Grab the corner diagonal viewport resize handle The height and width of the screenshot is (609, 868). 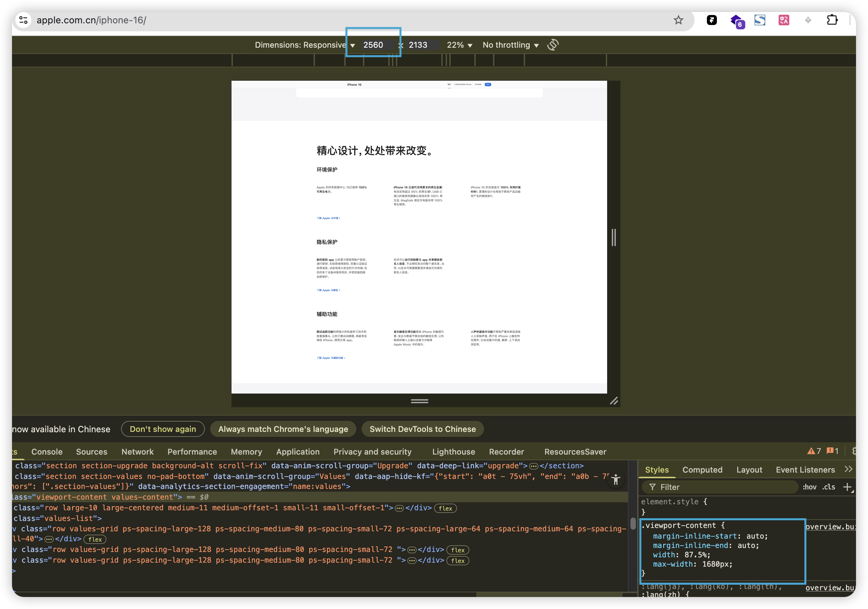point(613,401)
